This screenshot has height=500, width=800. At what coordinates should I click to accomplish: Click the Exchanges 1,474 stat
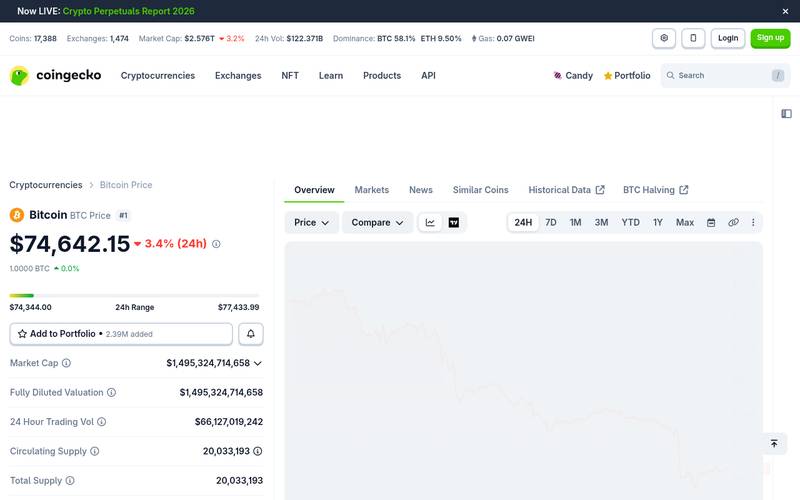click(x=97, y=38)
